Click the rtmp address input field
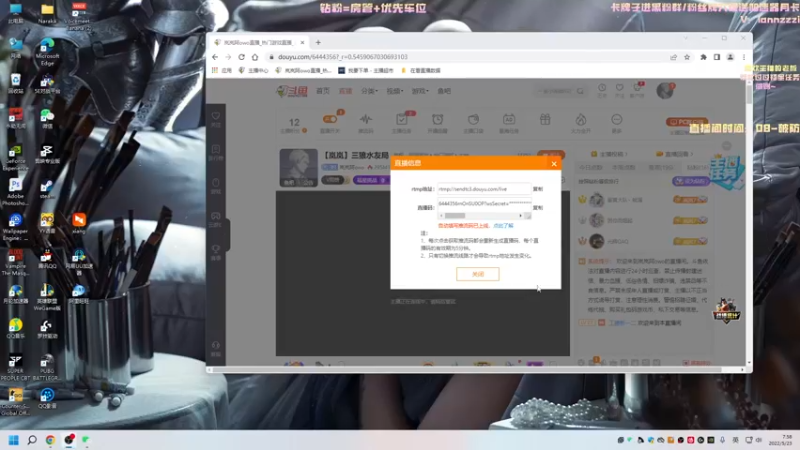800x450 pixels. (x=484, y=189)
